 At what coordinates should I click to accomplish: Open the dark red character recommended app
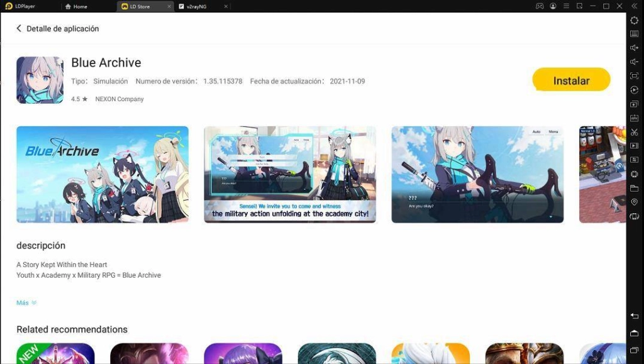coord(149,353)
